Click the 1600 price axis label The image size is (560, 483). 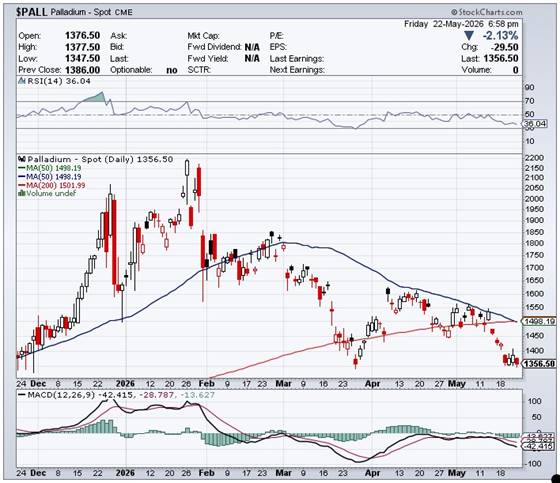pos(534,294)
